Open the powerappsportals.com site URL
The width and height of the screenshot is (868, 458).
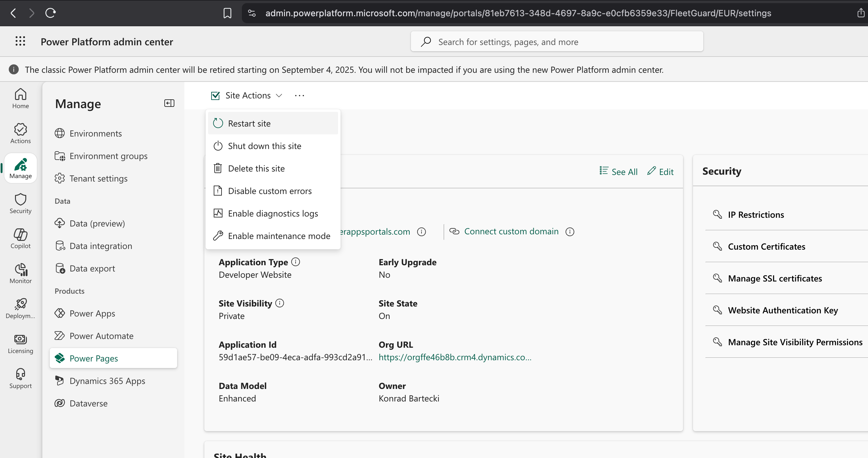pyautogui.click(x=375, y=231)
